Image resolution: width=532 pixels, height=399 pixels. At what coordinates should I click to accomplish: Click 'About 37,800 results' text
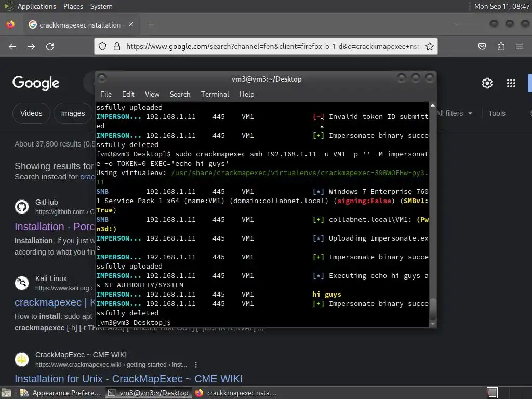(54, 144)
